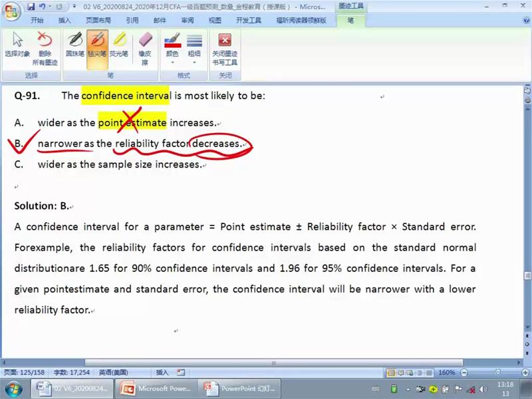Image resolution: width=532 pixels, height=399 pixels.
Task: Choose the felt-tip pen (毡尖笔) tool
Action: (x=96, y=45)
